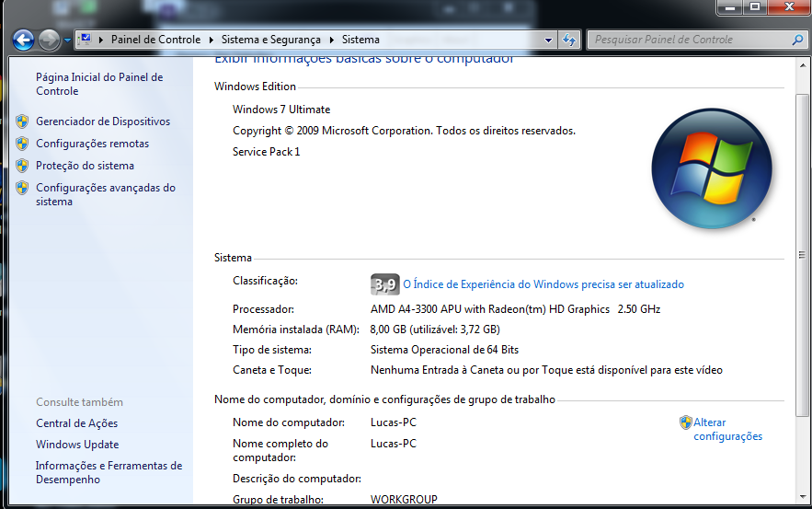Image resolution: width=812 pixels, height=509 pixels.
Task: Close the Sistema window
Action: [789, 6]
